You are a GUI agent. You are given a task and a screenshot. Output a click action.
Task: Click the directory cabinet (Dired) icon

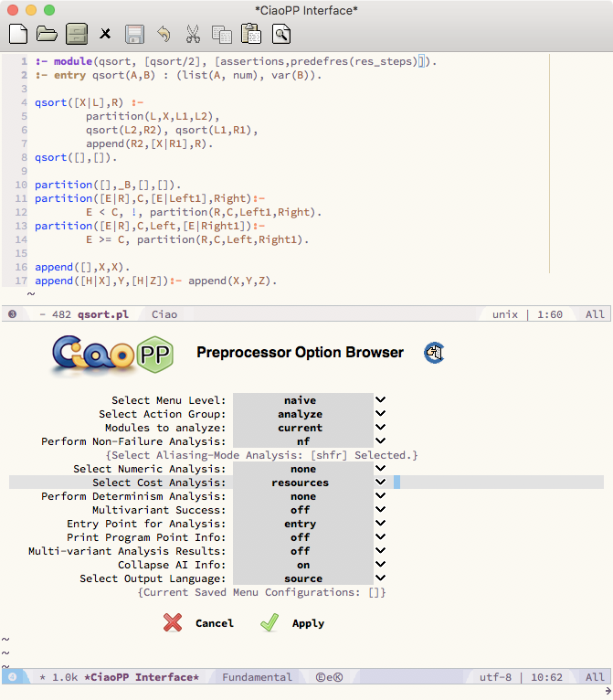[77, 35]
